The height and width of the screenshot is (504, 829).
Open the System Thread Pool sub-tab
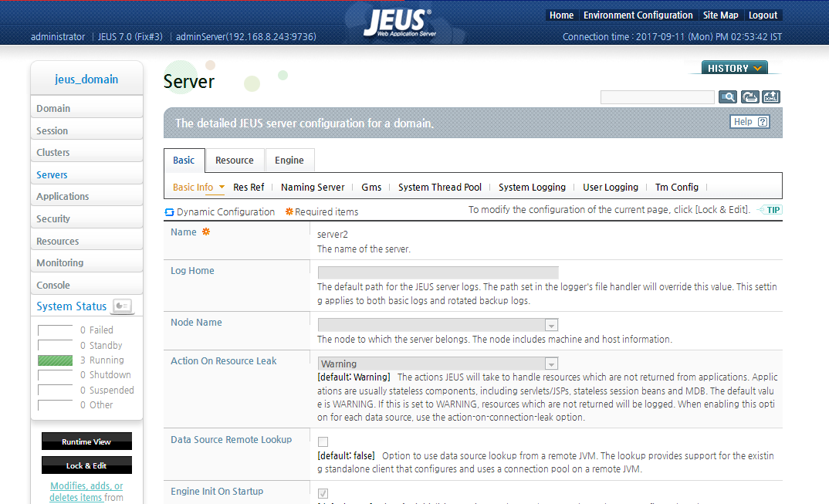pyautogui.click(x=440, y=188)
